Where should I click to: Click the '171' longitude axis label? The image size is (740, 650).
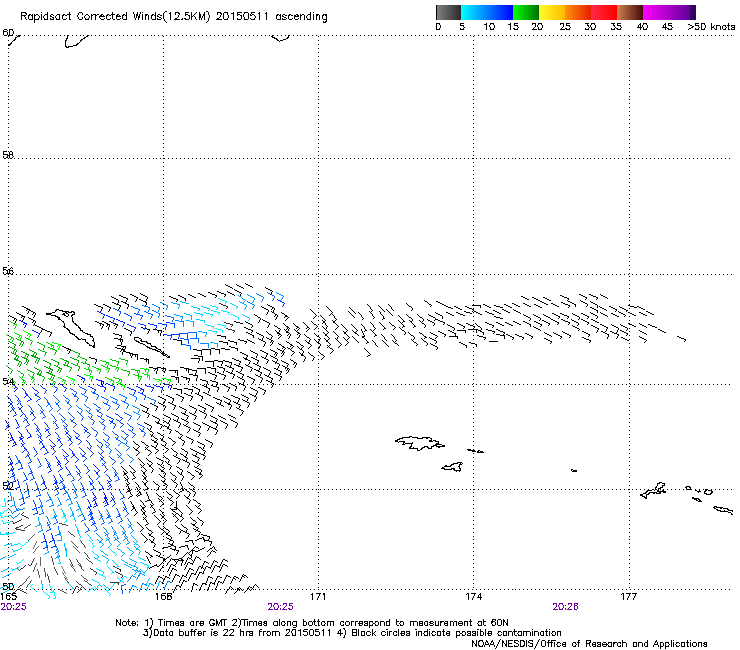pos(318,597)
